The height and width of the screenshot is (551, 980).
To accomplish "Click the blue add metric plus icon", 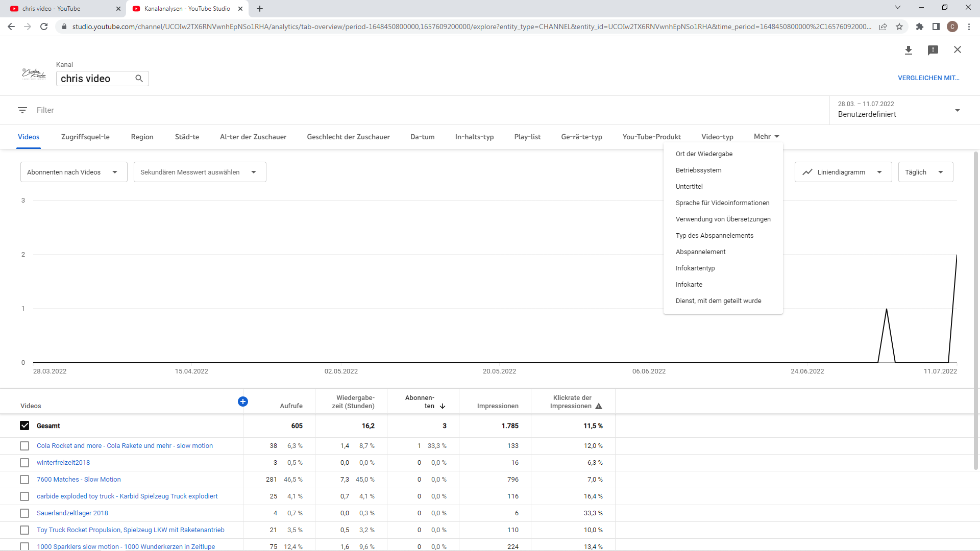I will (243, 402).
